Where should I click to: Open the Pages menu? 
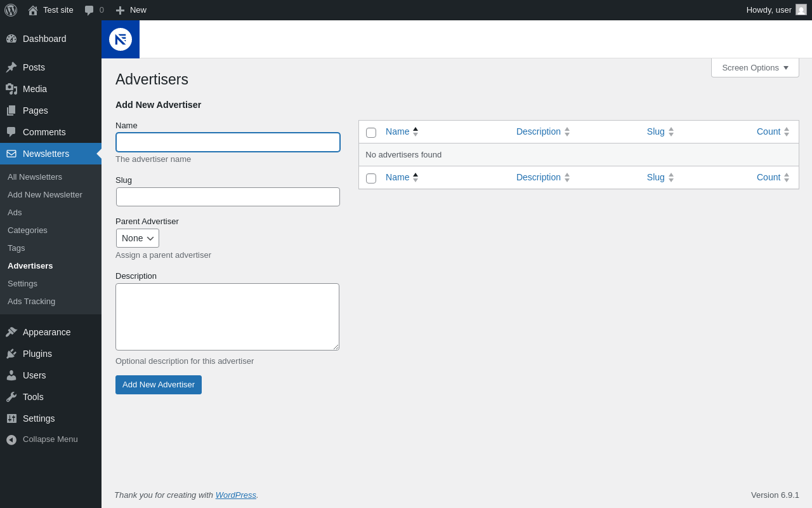51,110
